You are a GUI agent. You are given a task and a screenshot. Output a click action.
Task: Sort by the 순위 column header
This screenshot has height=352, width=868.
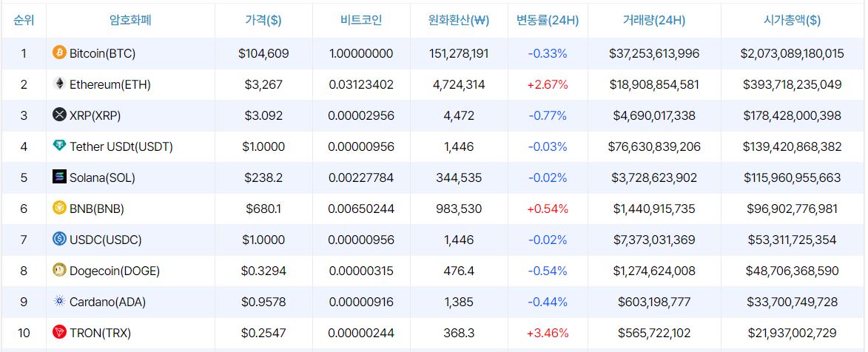[x=23, y=21]
